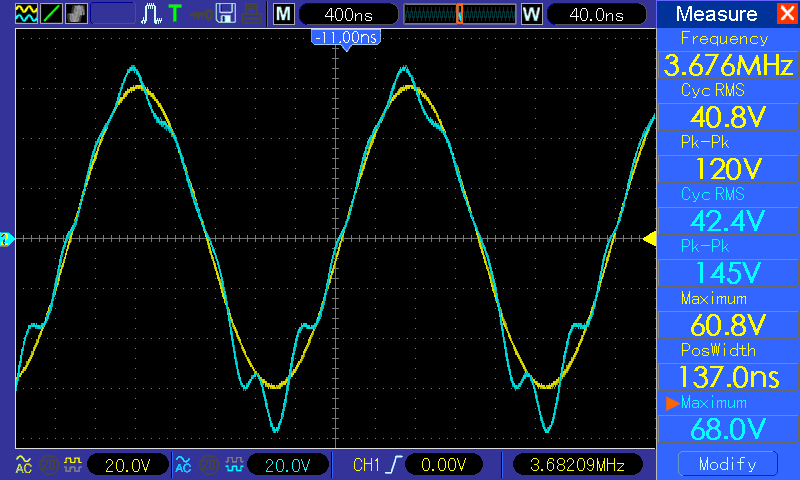Click the W window timebase icon
This screenshot has height=480, width=800.
[x=531, y=14]
